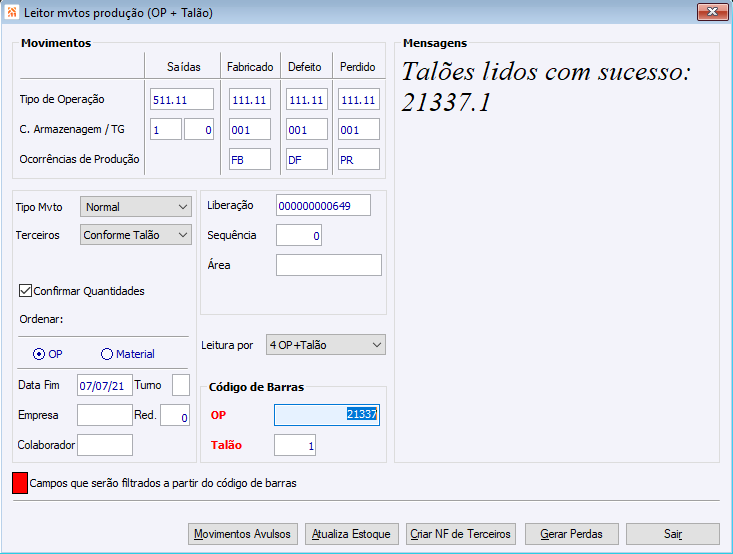Click the 'Fabricado' column header
The width and height of the screenshot is (733, 554).
(x=250, y=67)
